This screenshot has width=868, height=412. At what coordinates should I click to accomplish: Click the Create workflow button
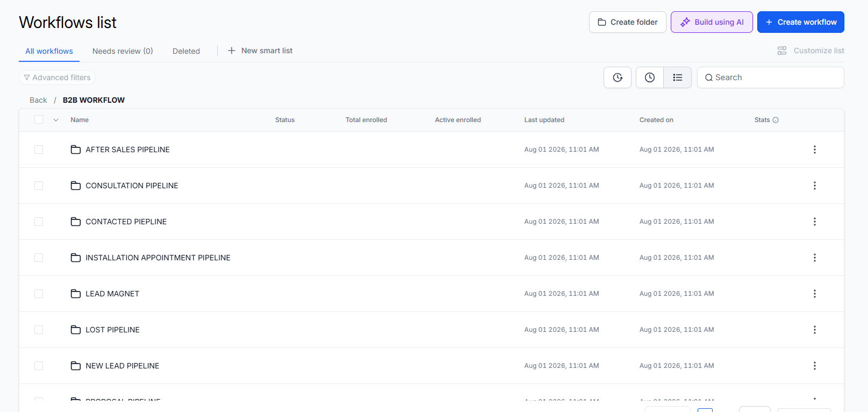pos(800,22)
